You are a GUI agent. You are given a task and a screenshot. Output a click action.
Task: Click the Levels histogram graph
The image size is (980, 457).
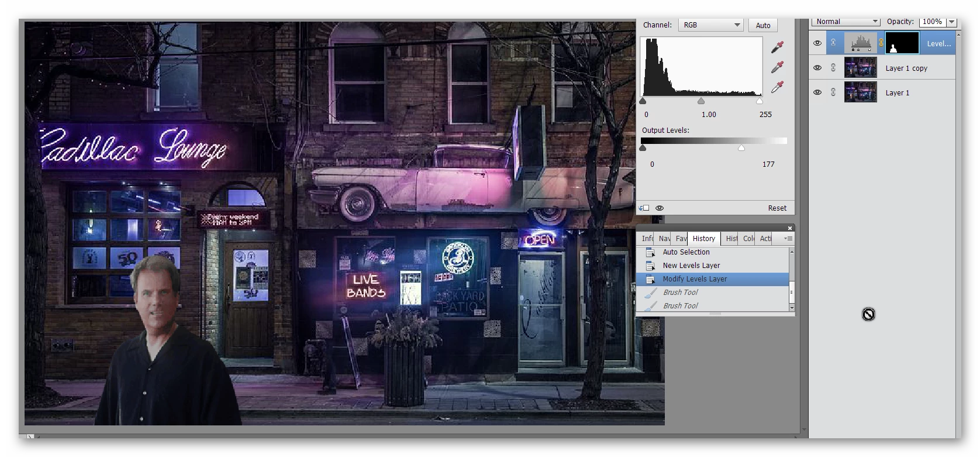tap(701, 67)
